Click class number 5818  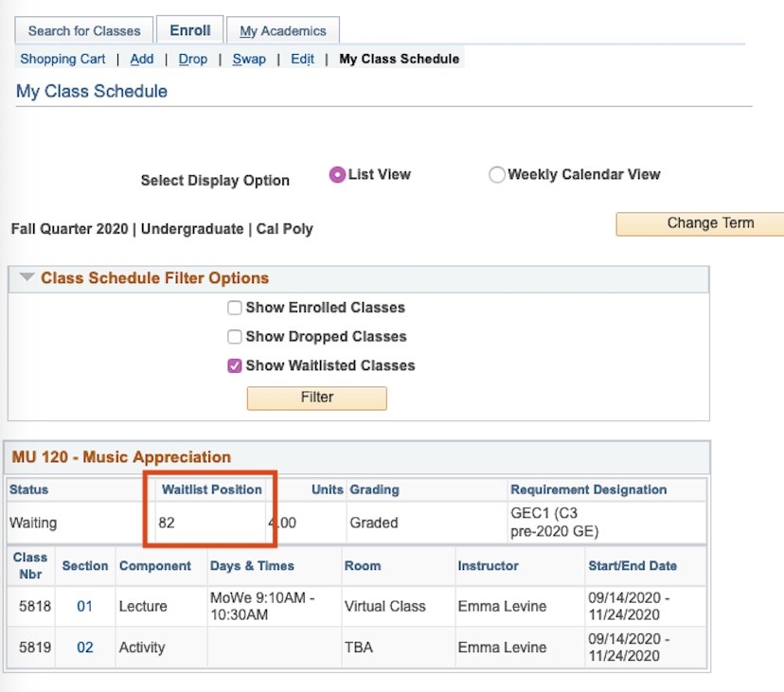tap(35, 606)
